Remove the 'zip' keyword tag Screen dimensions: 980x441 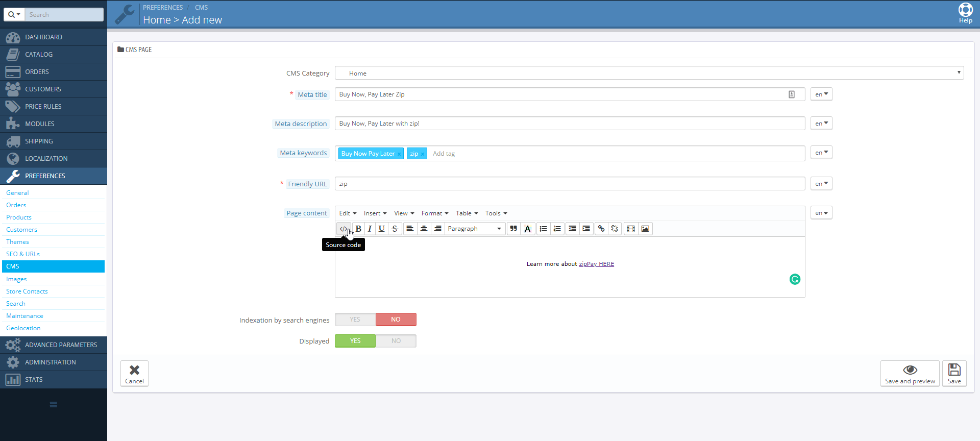423,154
